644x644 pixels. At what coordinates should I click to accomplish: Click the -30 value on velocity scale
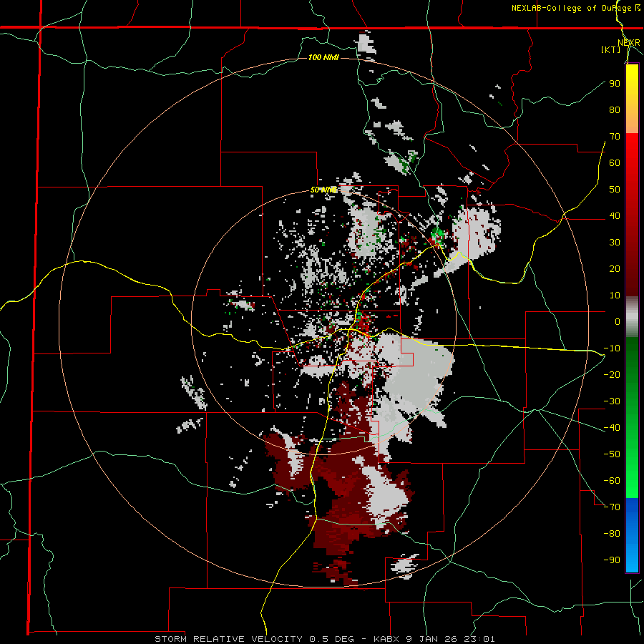coord(612,401)
